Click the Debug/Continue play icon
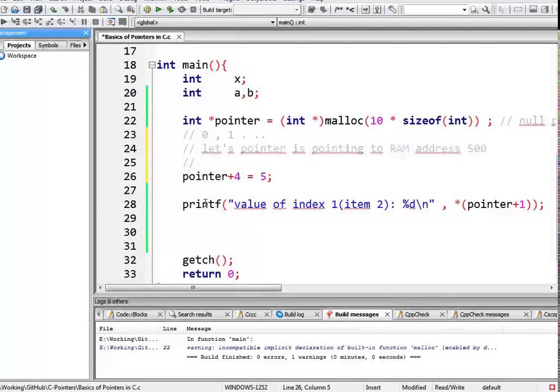This screenshot has height=392, width=560. coord(4,22)
